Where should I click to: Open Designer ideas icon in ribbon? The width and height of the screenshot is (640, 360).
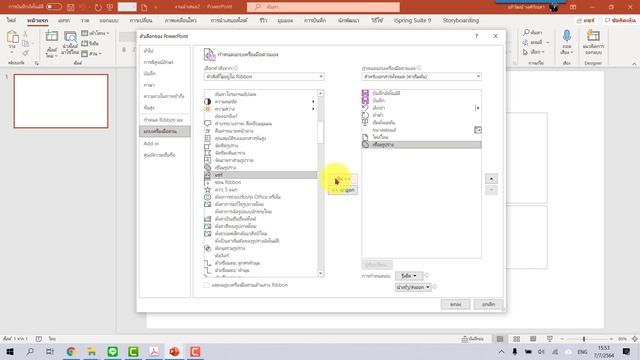coord(593,36)
